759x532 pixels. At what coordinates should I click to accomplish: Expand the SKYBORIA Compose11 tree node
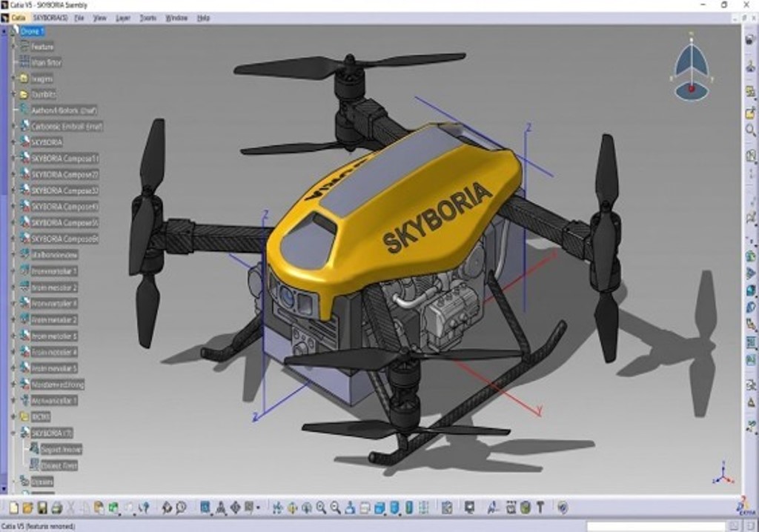pyautogui.click(x=13, y=159)
